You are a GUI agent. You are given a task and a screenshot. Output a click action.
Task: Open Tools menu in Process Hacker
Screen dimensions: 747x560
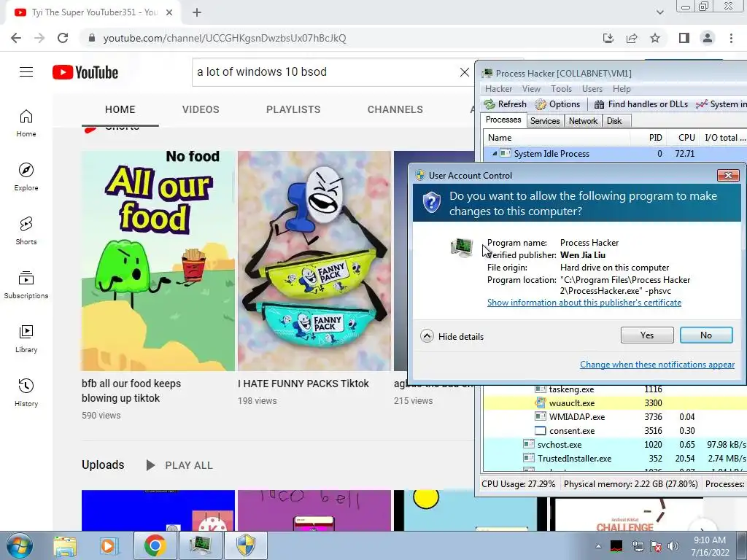coord(561,89)
